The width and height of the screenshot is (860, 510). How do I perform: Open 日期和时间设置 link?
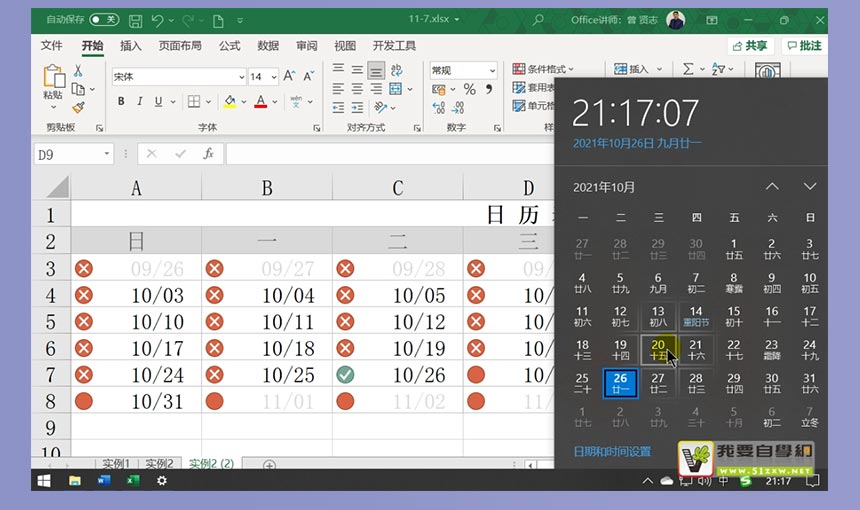(x=612, y=451)
